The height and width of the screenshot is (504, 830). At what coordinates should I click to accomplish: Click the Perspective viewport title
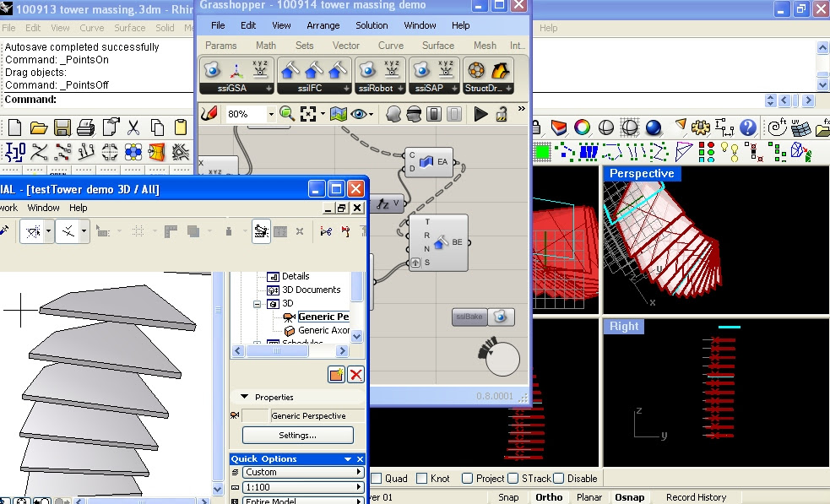pos(642,174)
